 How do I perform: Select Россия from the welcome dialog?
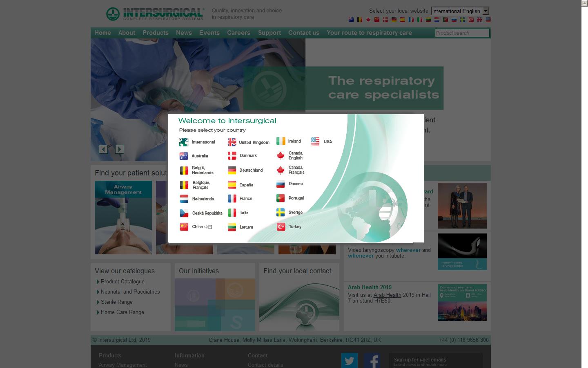(x=281, y=184)
